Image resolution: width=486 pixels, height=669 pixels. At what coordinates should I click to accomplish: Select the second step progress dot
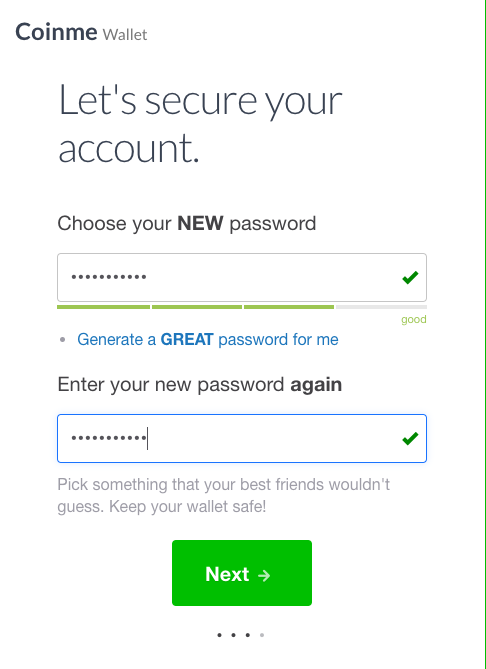[233, 635]
